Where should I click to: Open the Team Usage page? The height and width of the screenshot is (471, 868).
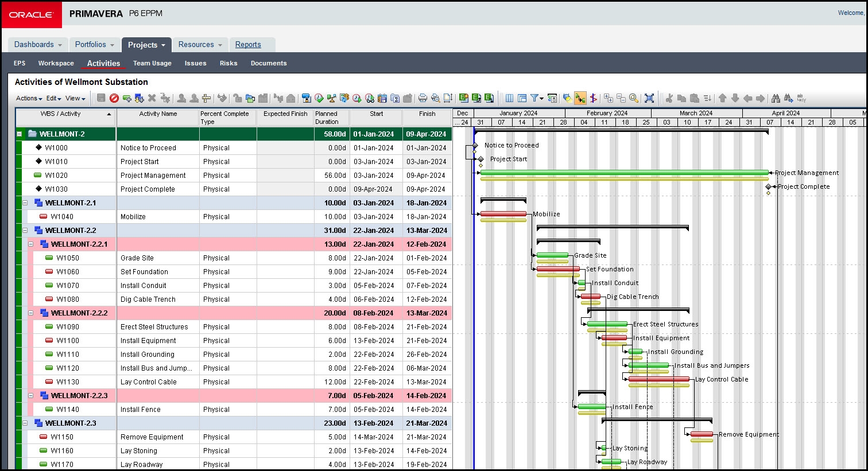(x=152, y=63)
